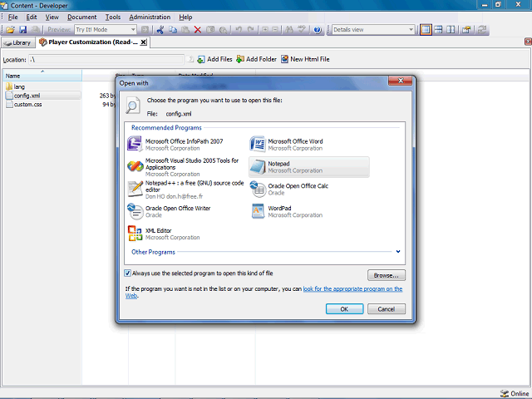The width and height of the screenshot is (532, 399).
Task: Pick Oracle Open Office Writer program
Action: (x=185, y=211)
